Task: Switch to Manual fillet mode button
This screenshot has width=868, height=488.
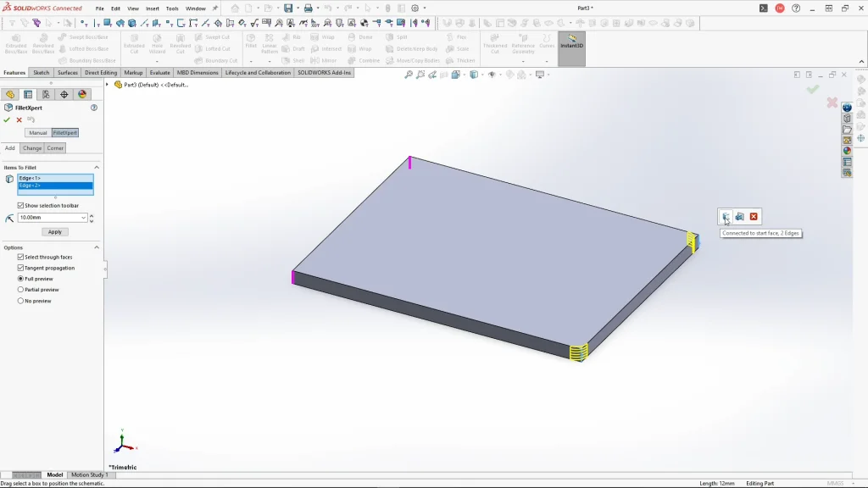Action: (37, 133)
